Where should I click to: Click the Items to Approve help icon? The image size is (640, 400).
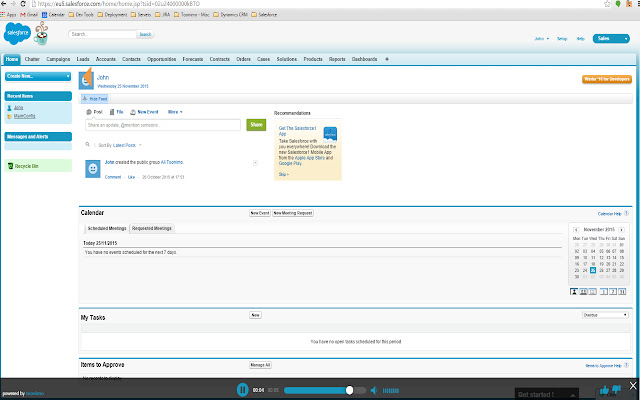pos(626,365)
